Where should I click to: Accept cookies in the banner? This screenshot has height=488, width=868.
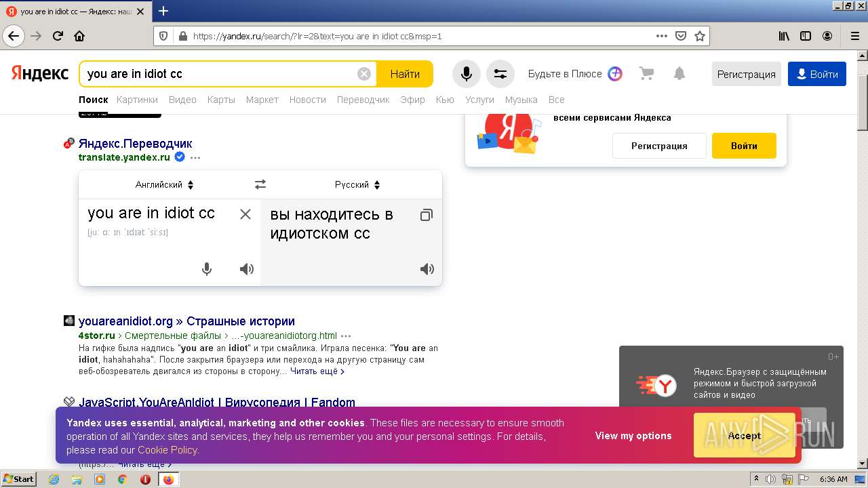pyautogui.click(x=744, y=436)
